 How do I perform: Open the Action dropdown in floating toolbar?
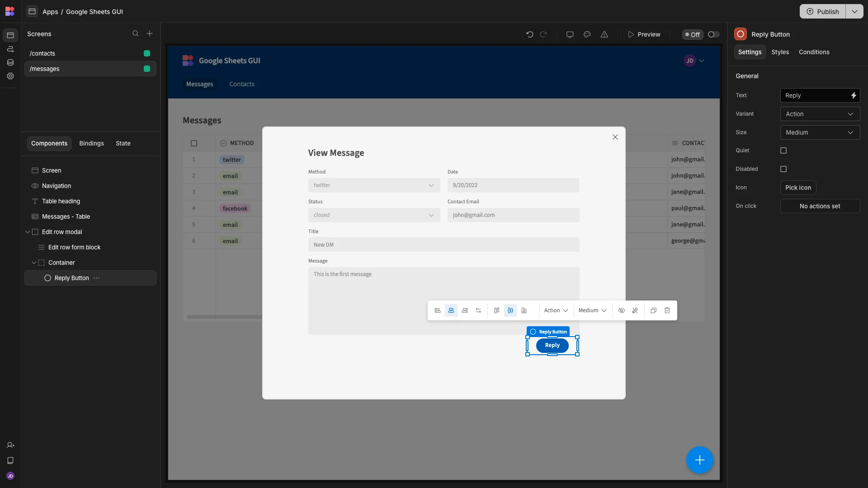[x=556, y=310]
